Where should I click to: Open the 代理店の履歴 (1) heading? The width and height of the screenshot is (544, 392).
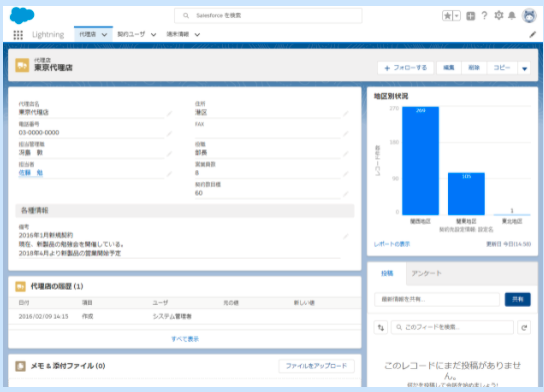57,287
